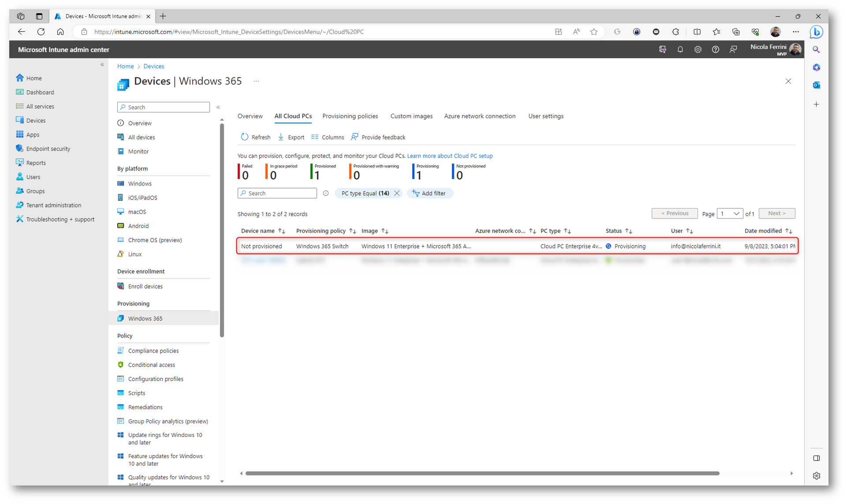Remove the PC type Equal filter
Viewport: 847px width, 504px height.
pos(397,193)
